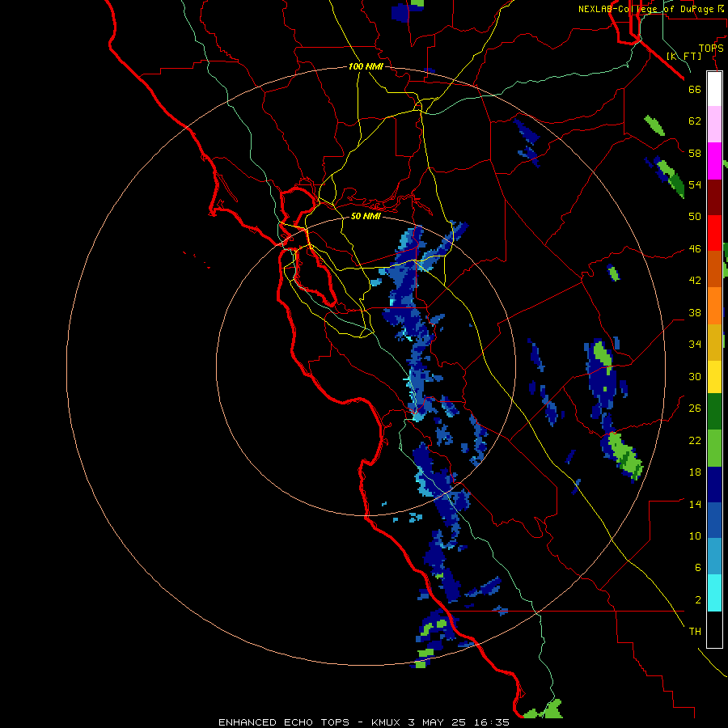The width and height of the screenshot is (728, 728).
Task: Click the '50 NMI' range ring label
Action: 366,216
